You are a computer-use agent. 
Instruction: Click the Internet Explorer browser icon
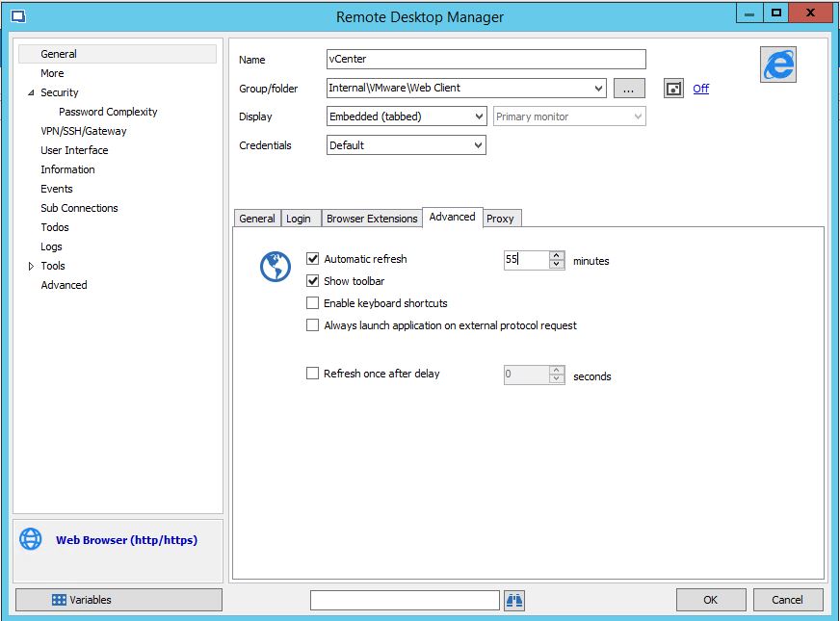pos(778,65)
